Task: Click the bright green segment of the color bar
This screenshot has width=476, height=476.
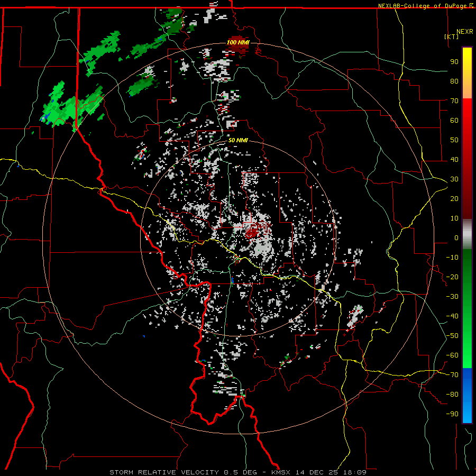Action: pos(467,349)
